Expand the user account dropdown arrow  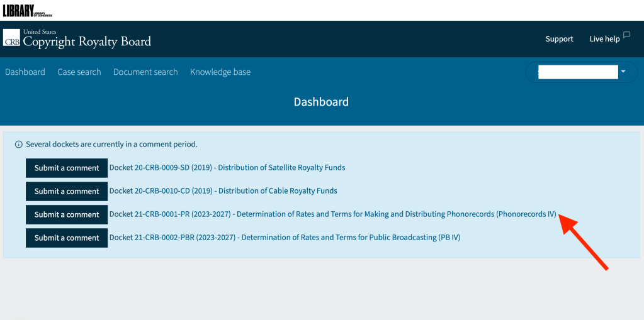(623, 72)
